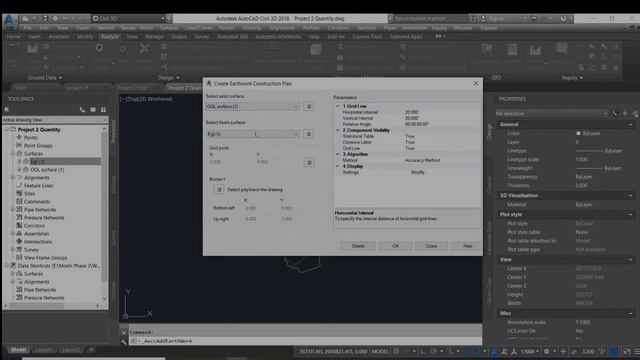Viewport: 640px width, 360px height.
Task: Pick existing surface from drawing icon
Action: 309,107
